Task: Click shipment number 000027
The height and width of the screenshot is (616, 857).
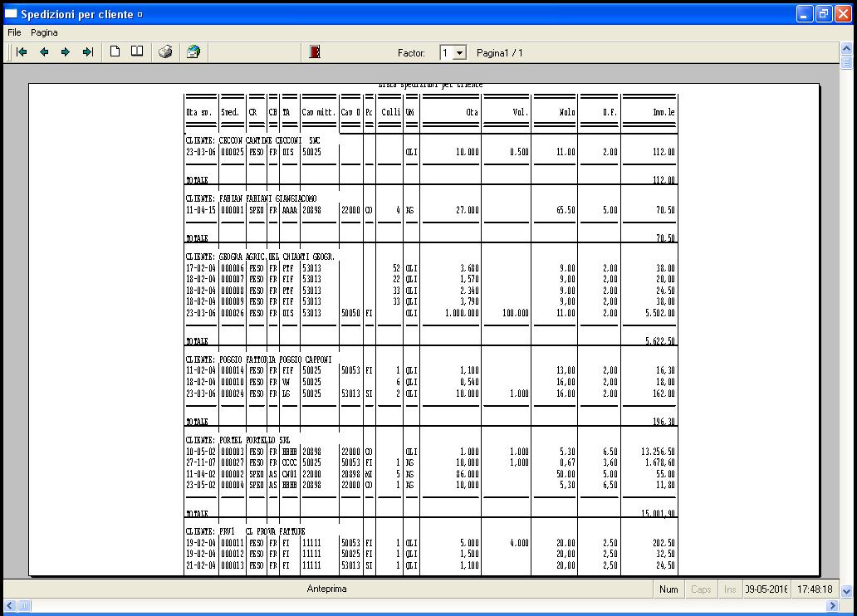Action: coord(233,462)
